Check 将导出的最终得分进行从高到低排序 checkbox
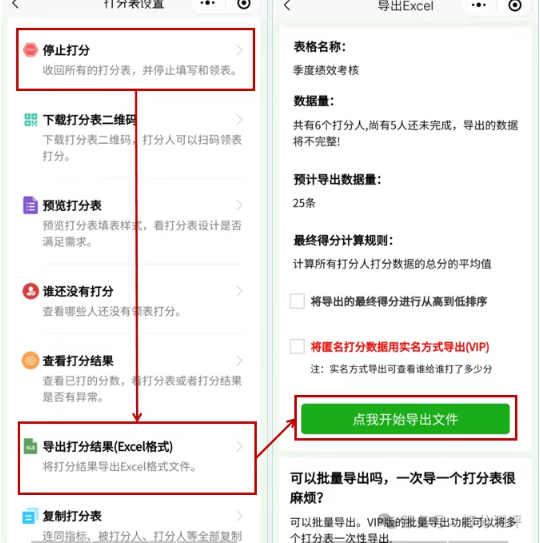This screenshot has width=540, height=543. [297, 301]
